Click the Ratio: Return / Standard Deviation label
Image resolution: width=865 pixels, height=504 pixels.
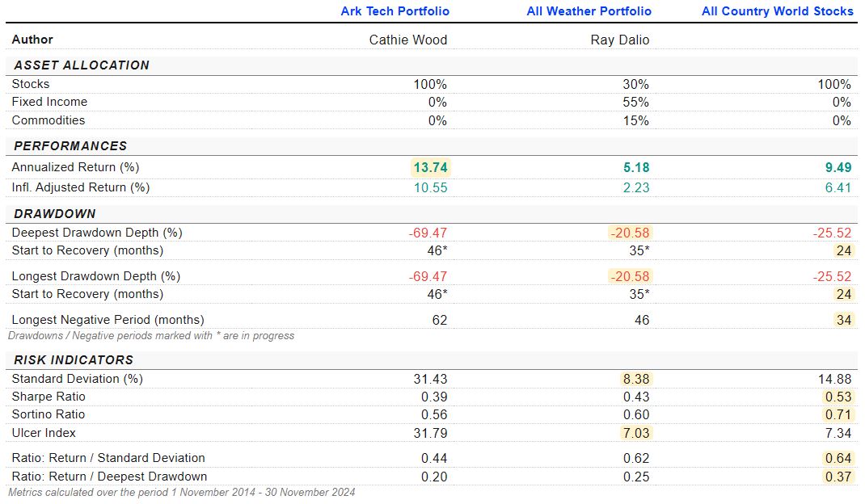pos(108,458)
